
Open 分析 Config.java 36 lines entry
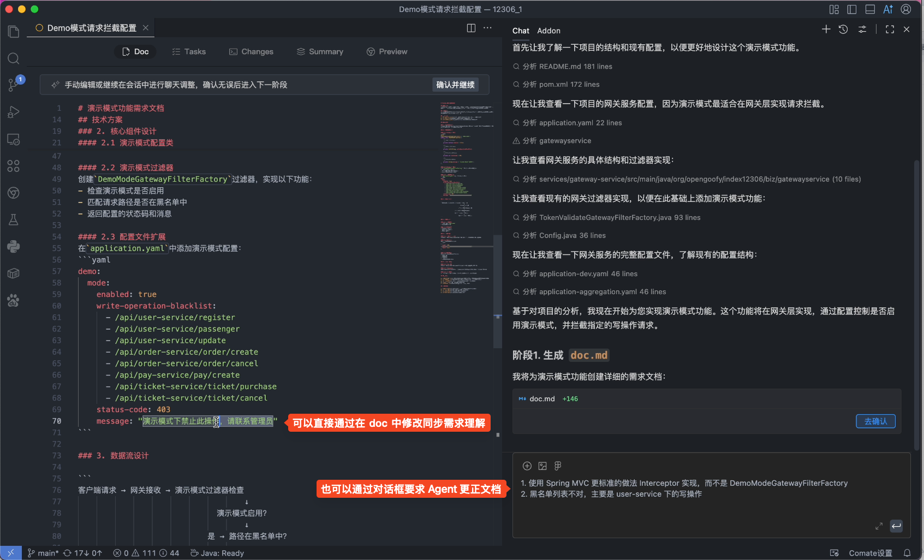pyautogui.click(x=559, y=235)
